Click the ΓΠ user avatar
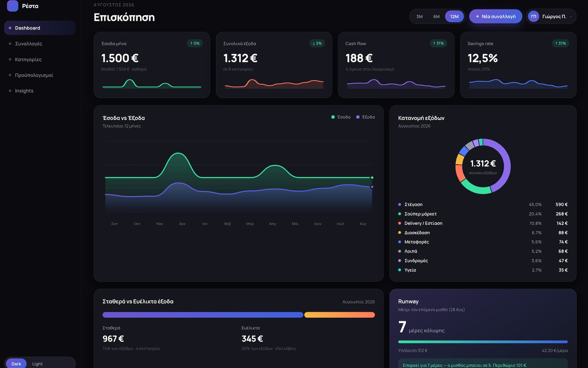Screen dimensions: 588x368 (533, 17)
